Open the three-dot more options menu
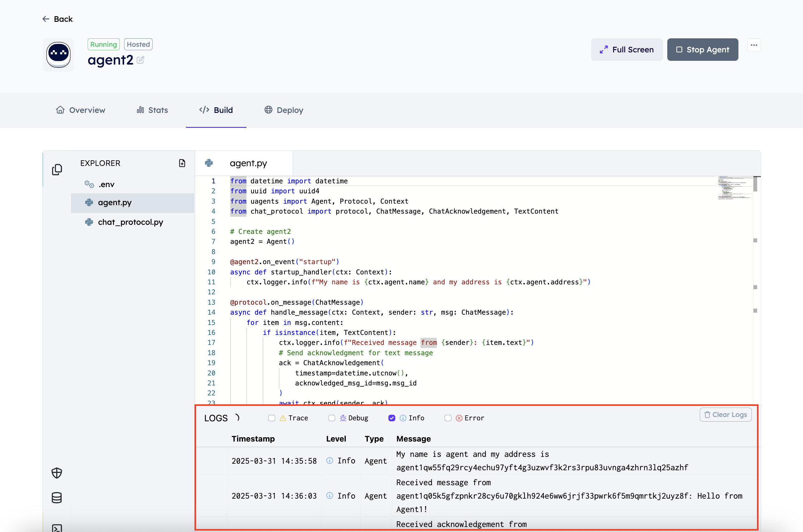The height and width of the screenshot is (532, 803). coord(754,45)
